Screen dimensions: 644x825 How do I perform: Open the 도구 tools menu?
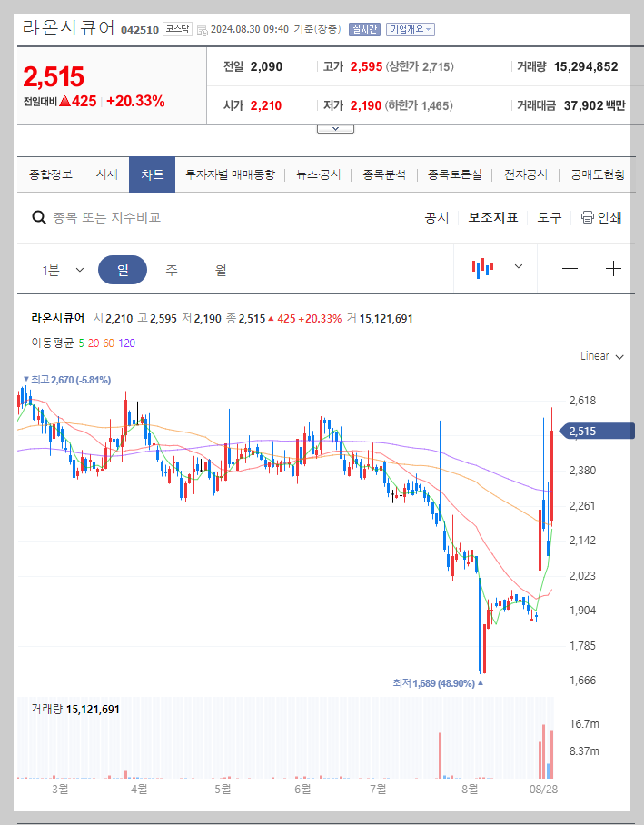(x=549, y=218)
